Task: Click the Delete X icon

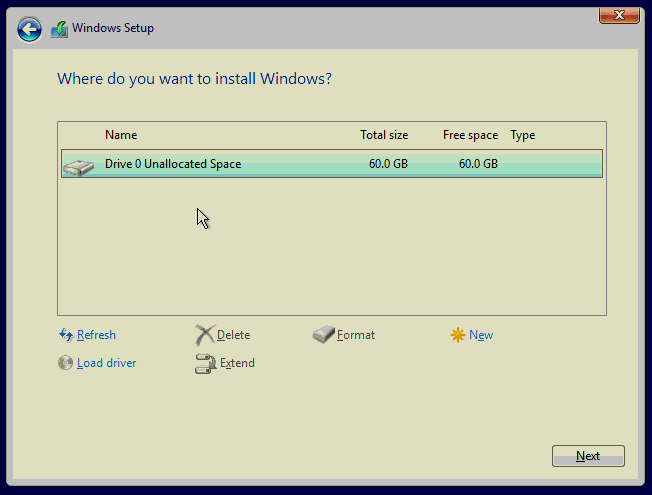Action: 204,335
